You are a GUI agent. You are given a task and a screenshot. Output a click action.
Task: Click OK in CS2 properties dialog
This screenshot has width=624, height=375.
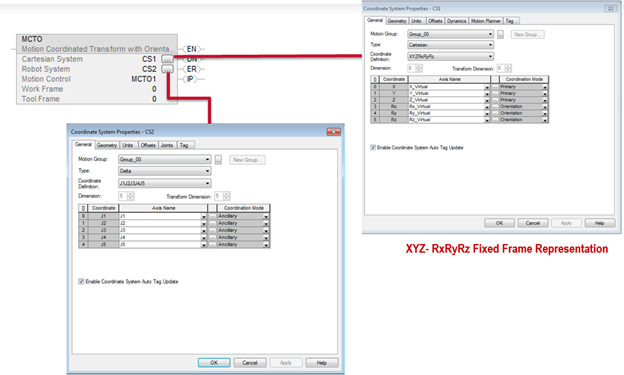(x=214, y=363)
